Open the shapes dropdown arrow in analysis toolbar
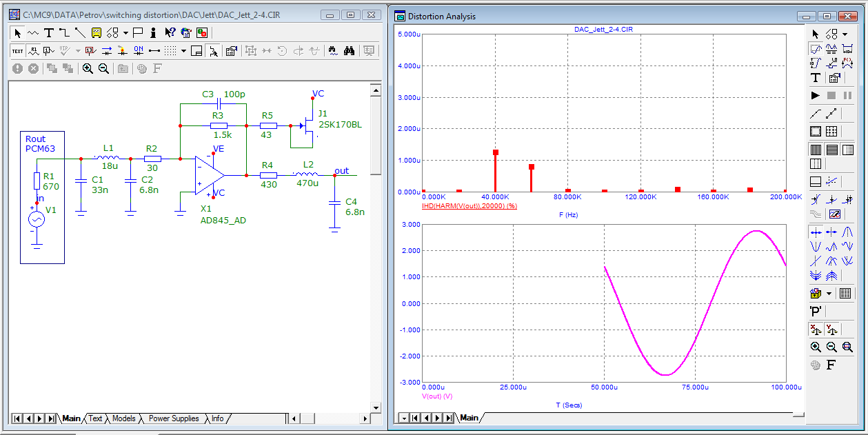 pyautogui.click(x=845, y=34)
